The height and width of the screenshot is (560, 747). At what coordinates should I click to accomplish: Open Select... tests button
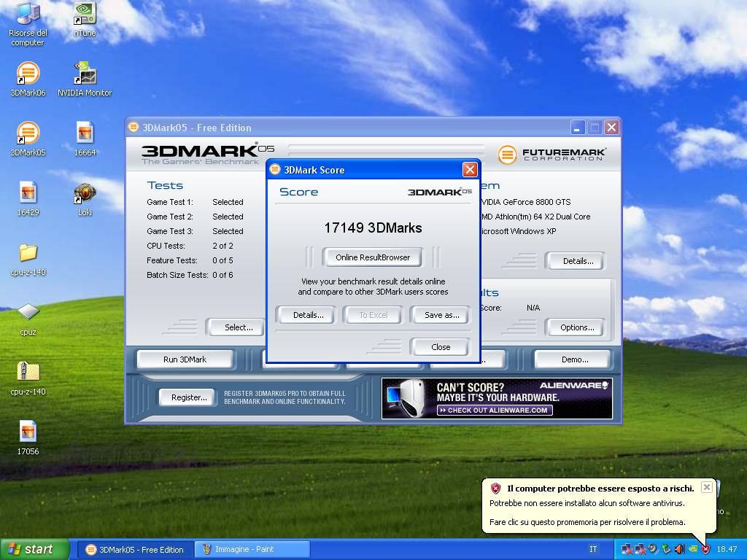(237, 327)
